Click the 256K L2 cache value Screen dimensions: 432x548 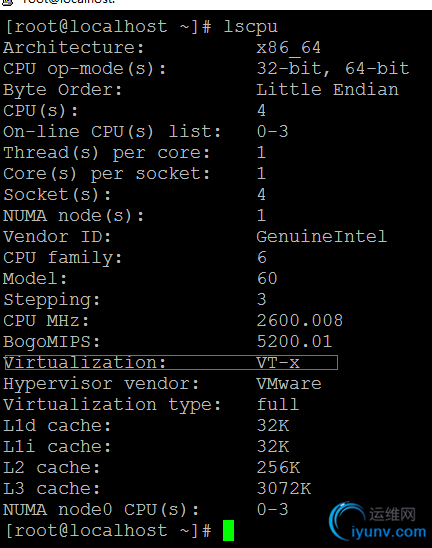click(x=278, y=467)
